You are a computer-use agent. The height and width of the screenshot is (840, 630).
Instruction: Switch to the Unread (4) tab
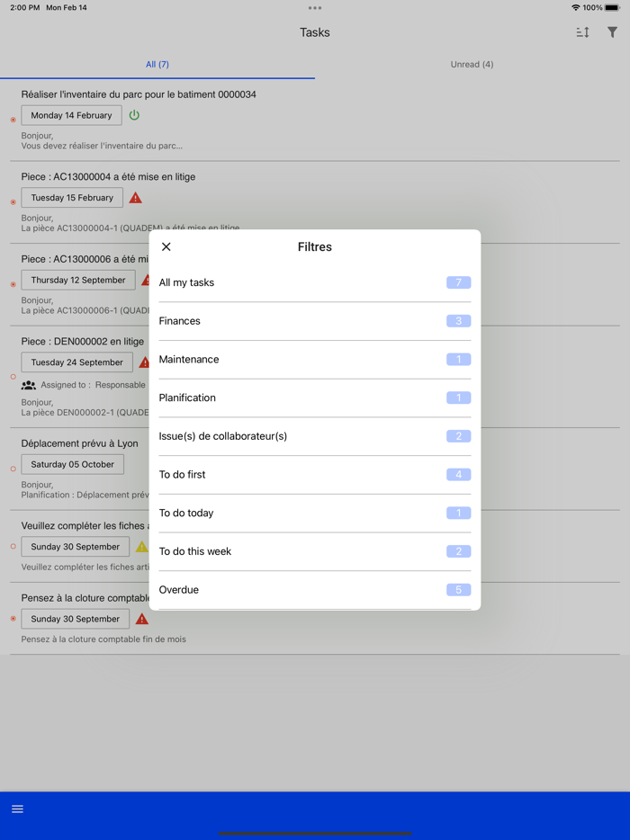click(472, 64)
